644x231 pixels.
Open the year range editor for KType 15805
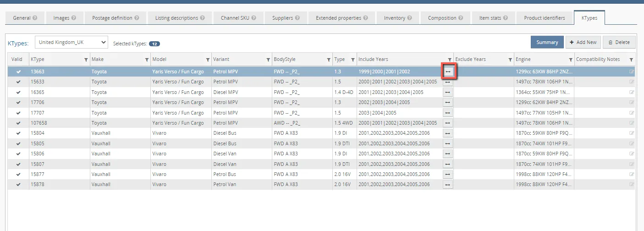[448, 143]
